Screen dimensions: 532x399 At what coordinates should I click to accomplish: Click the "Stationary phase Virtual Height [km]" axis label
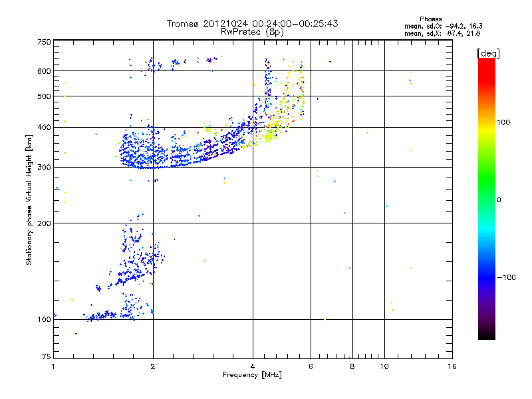pos(29,199)
